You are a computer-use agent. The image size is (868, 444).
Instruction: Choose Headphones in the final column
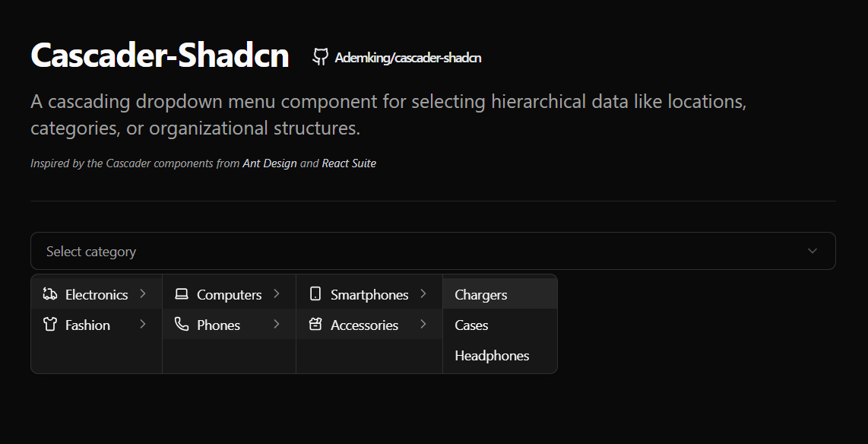[x=491, y=355]
